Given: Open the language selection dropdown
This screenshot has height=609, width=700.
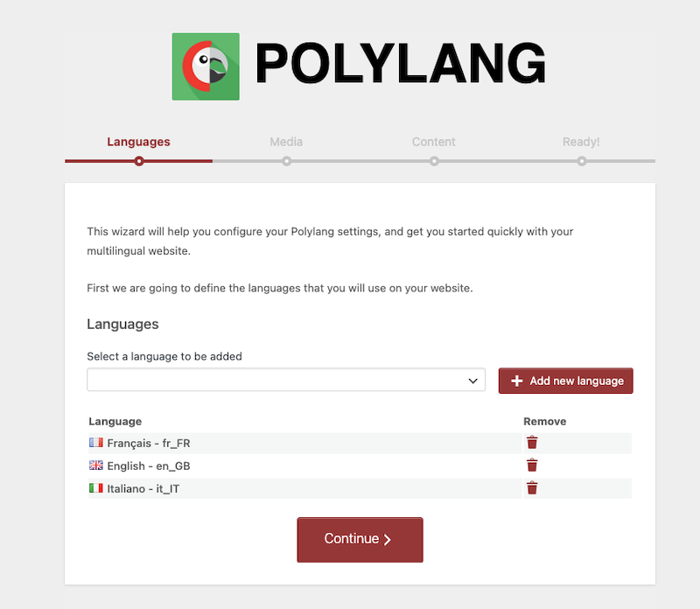Looking at the screenshot, I should 286,381.
